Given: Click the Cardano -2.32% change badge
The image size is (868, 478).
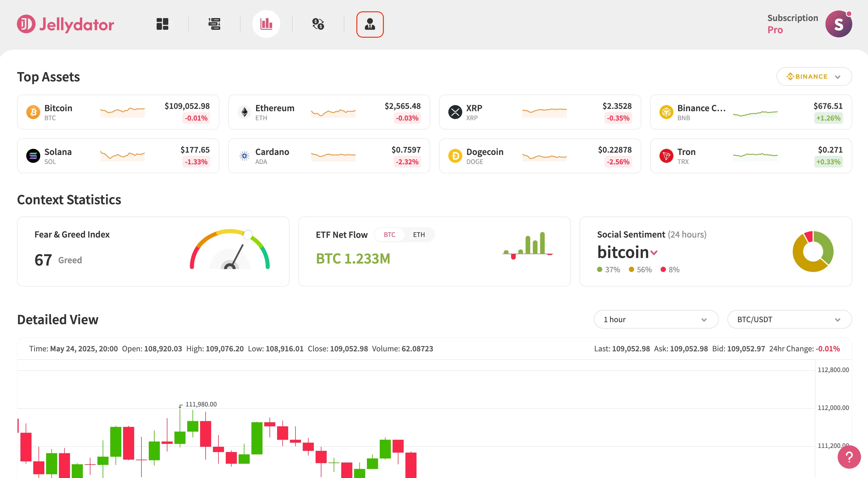Looking at the screenshot, I should 407,162.
